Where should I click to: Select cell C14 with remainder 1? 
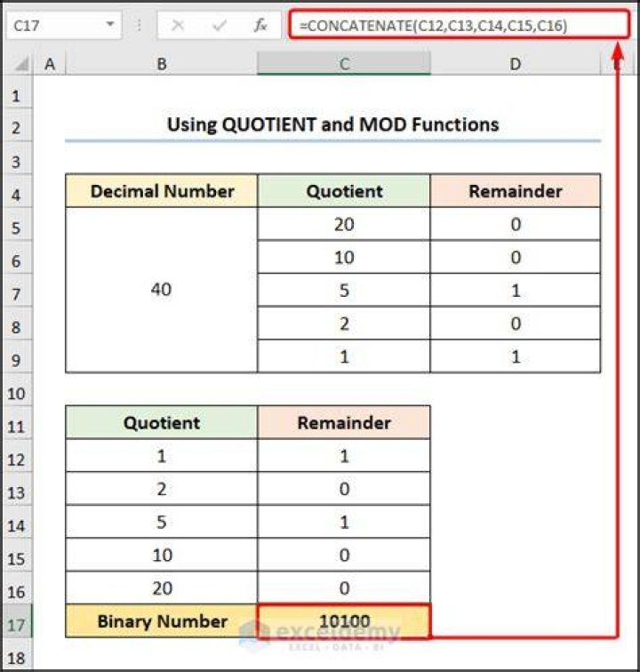[344, 522]
